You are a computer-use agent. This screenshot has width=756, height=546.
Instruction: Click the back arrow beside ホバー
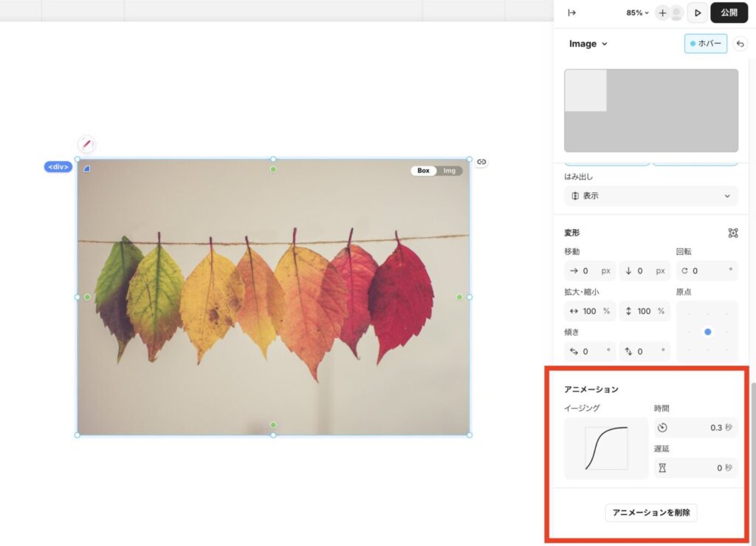tap(740, 44)
